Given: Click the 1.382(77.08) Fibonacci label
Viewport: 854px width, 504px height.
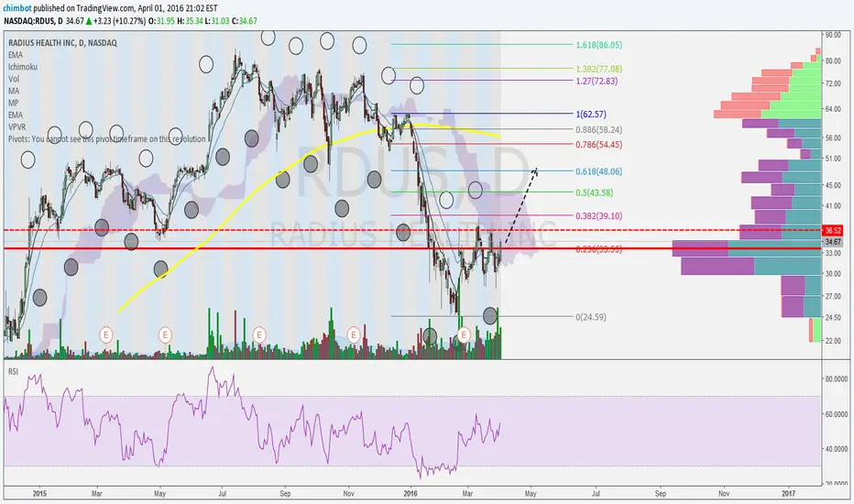Looking at the screenshot, I should (x=599, y=70).
